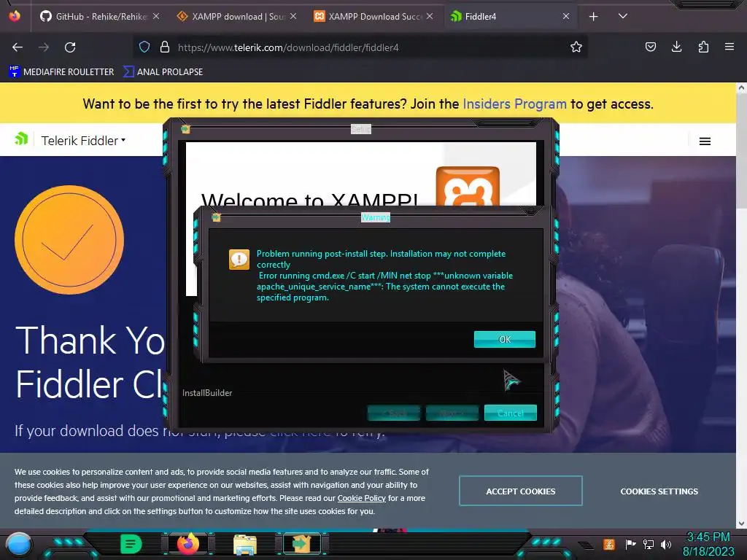Click the taskbar clock 3:45 PM
Screen dimensions: 747x560
[x=708, y=537]
